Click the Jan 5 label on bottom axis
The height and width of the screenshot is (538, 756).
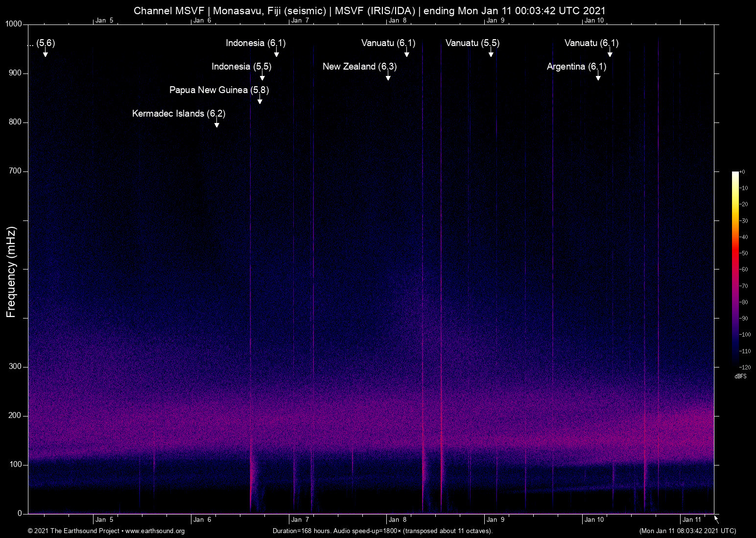(x=104, y=519)
